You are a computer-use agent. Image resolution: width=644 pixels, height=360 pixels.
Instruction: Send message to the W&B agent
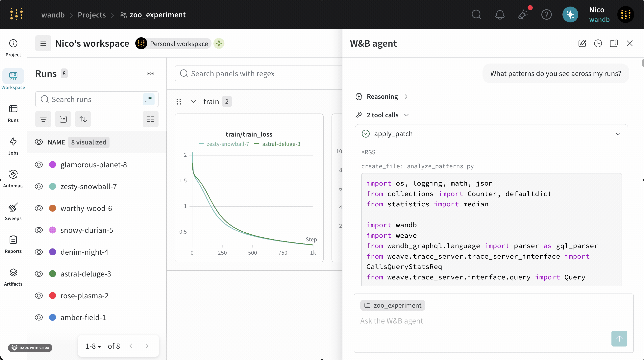(x=619, y=339)
